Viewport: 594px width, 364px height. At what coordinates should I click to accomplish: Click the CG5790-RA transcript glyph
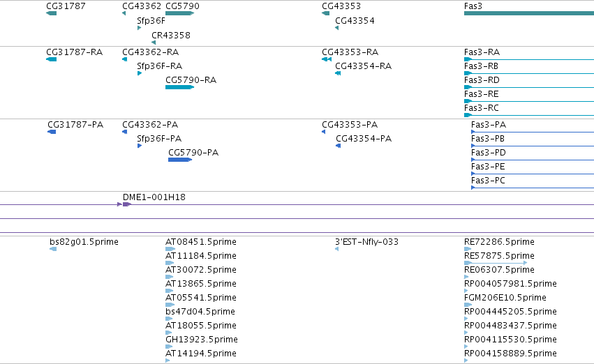coord(180,87)
